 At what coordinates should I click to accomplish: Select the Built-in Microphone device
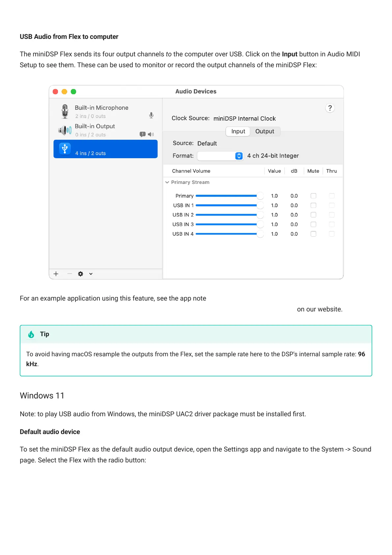(x=105, y=112)
